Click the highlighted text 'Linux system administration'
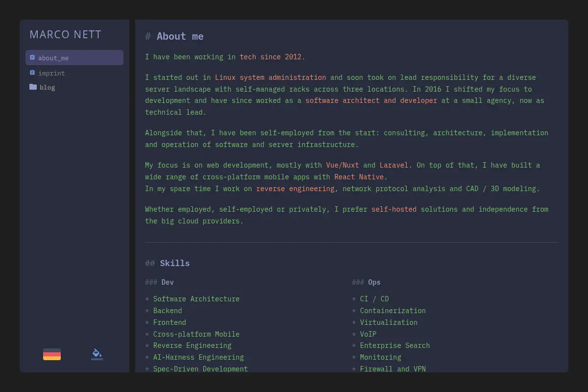The image size is (588, 392). (270, 77)
